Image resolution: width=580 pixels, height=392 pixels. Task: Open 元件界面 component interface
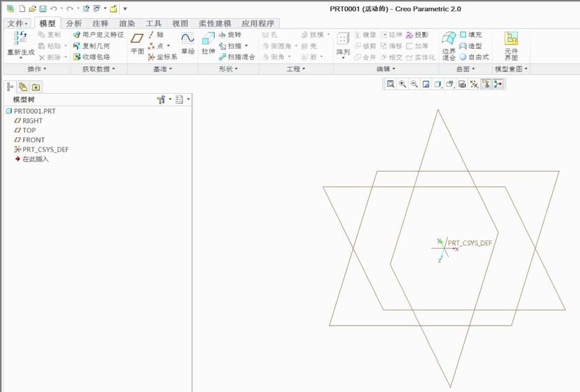pos(512,46)
